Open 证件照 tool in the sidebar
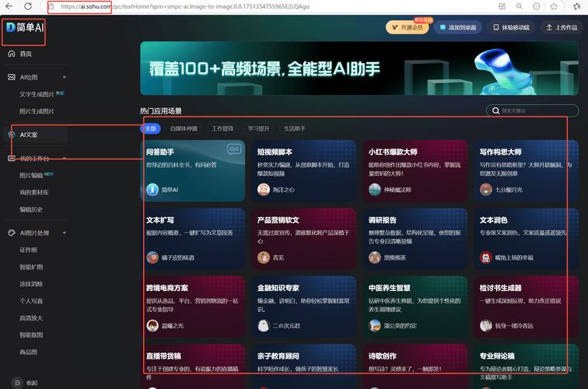 [x=29, y=251]
